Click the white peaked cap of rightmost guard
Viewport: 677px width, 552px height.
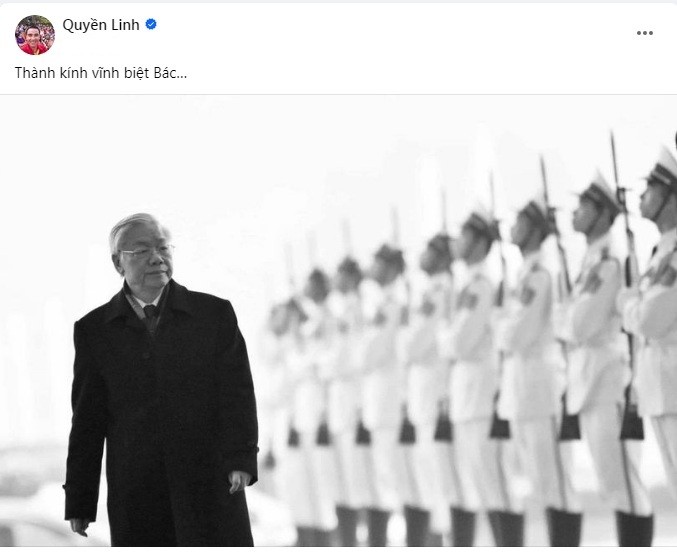pyautogui.click(x=663, y=168)
